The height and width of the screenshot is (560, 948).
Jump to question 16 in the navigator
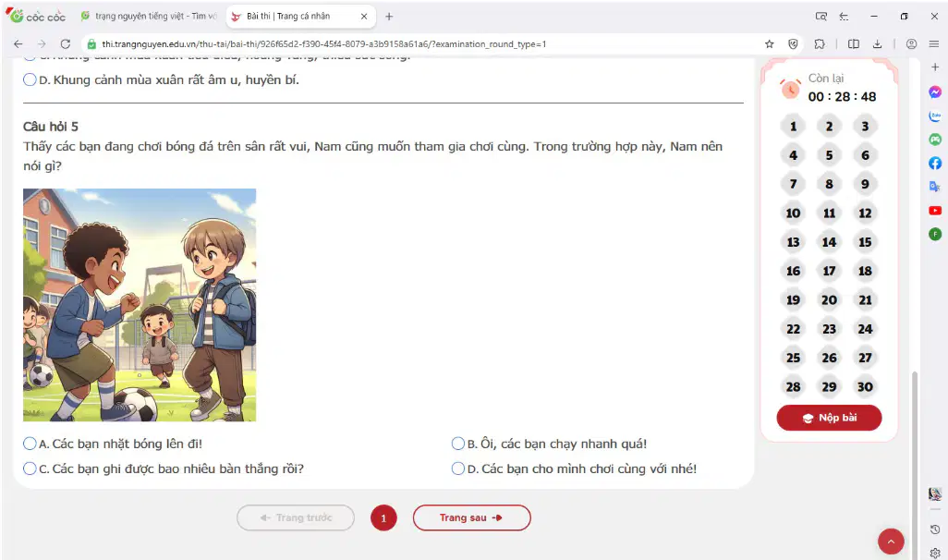pyautogui.click(x=793, y=271)
